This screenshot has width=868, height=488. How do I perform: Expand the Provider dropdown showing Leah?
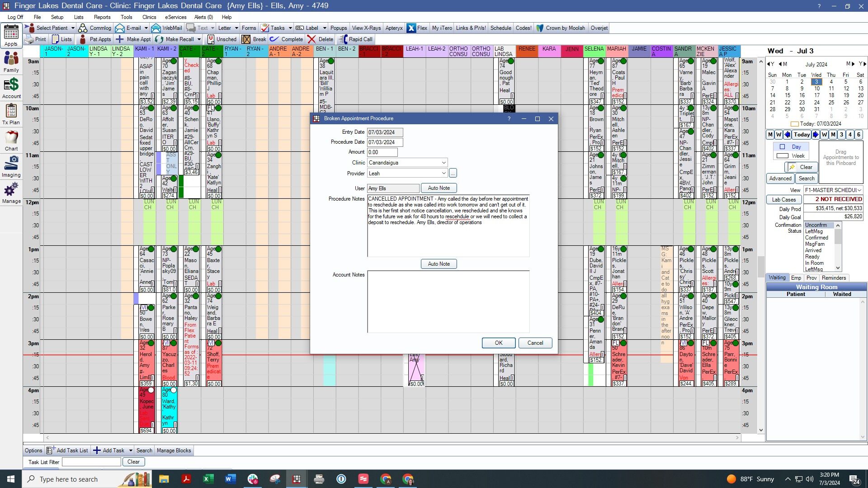tap(443, 174)
